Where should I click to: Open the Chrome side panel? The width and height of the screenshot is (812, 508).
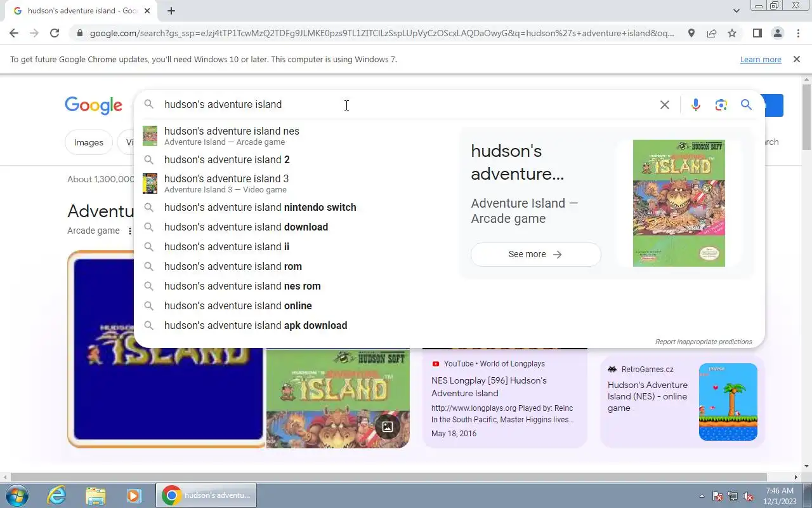tap(757, 33)
